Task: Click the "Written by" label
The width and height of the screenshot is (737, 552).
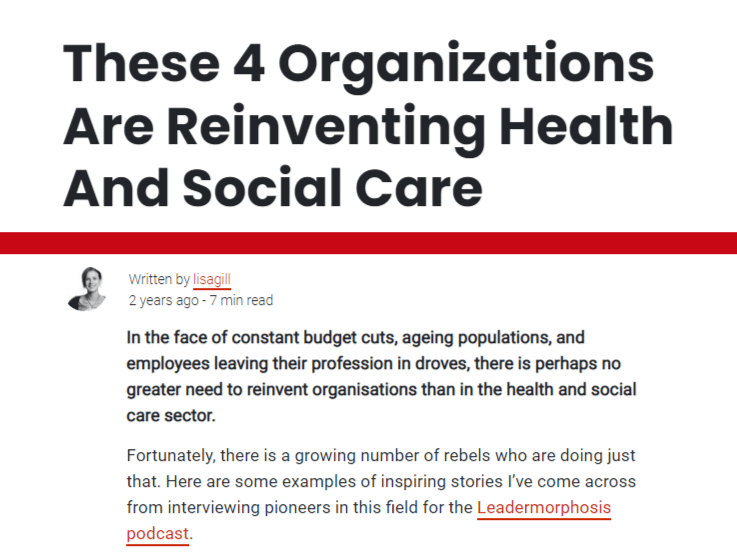Action: tap(159, 279)
